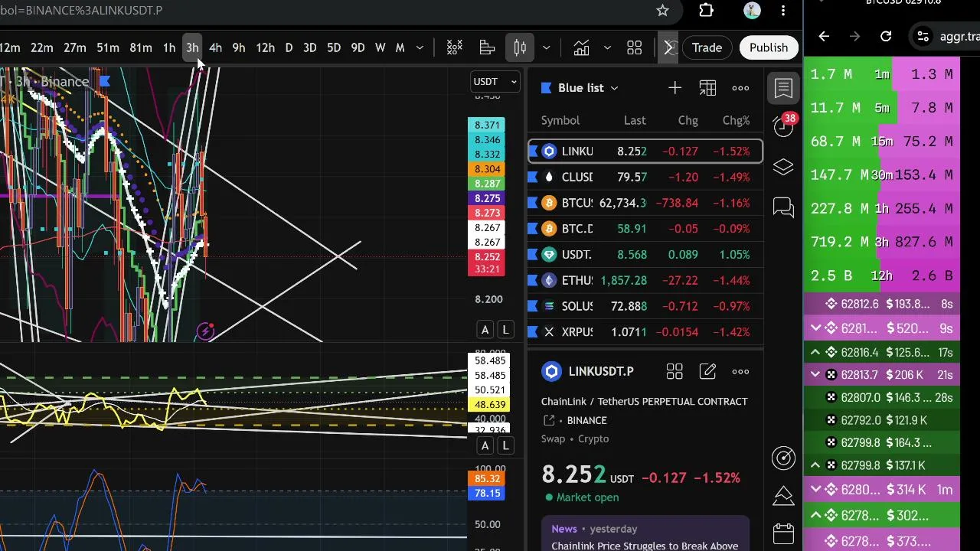Click the 15m volume row in aggr
Screen dimensions: 980x551
coord(882,142)
